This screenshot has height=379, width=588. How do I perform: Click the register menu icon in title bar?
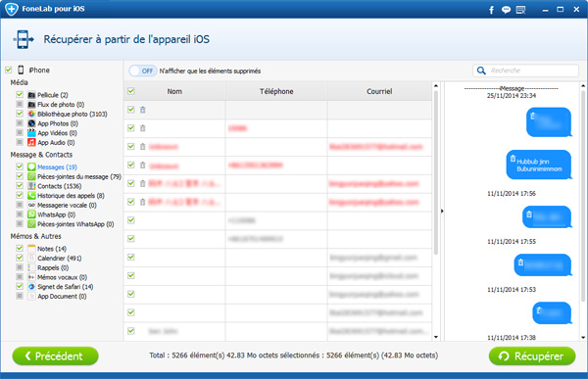[521, 10]
